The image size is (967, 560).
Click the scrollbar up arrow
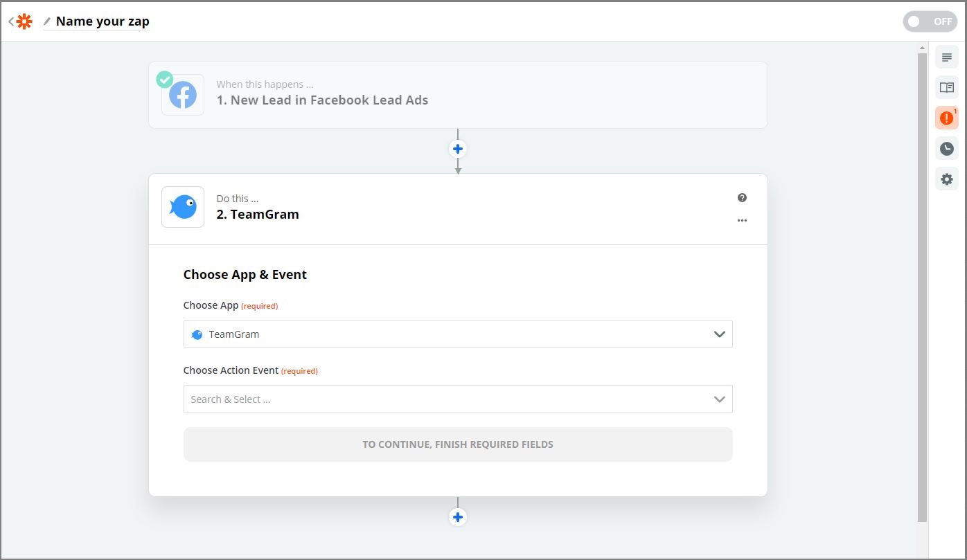(922, 48)
